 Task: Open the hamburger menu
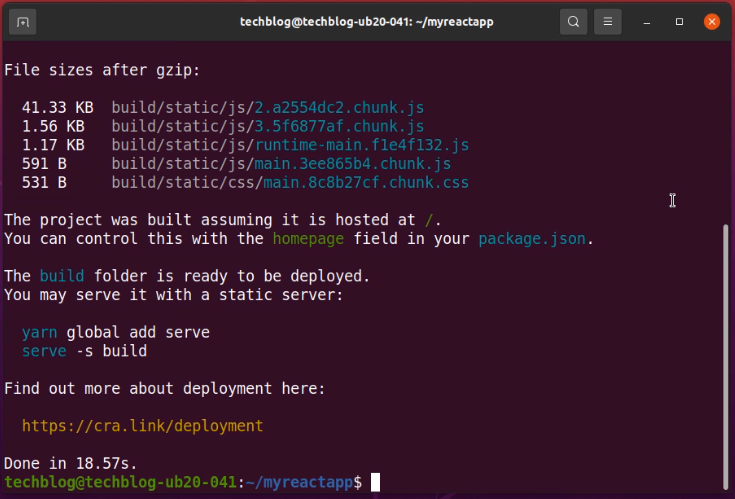(607, 21)
